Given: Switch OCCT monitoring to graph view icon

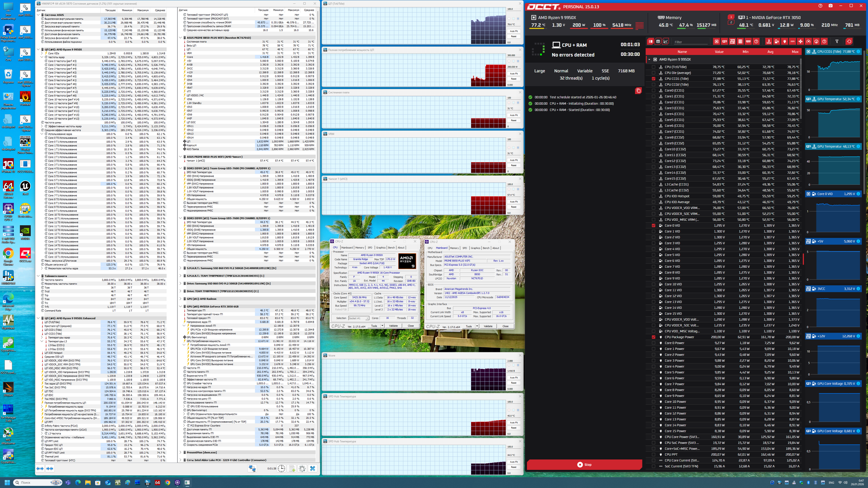Looking at the screenshot, I should point(665,41).
